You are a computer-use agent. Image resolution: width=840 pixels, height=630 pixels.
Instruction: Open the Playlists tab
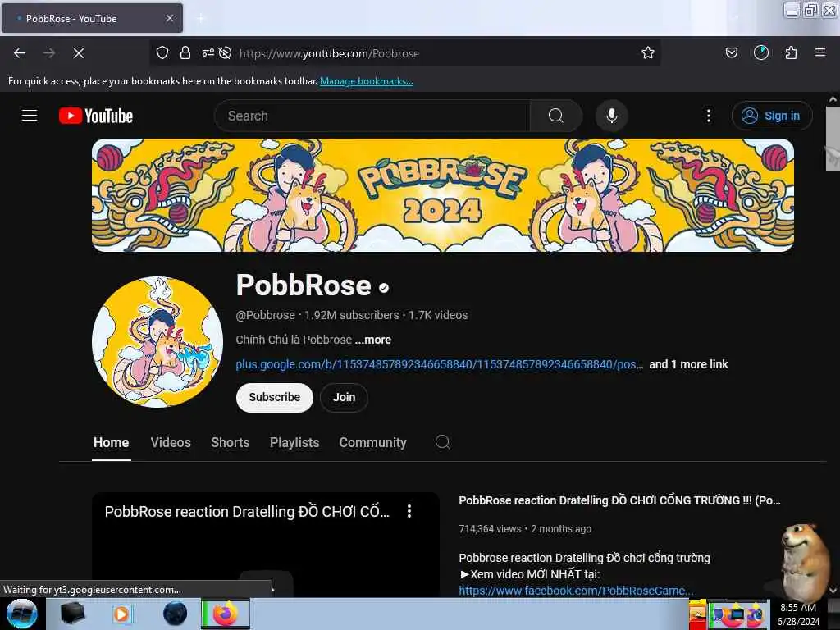pyautogui.click(x=294, y=442)
